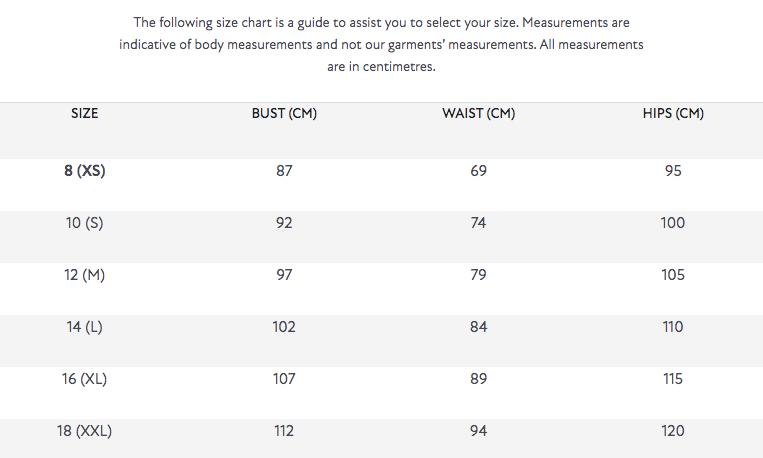Click waist value 69 in the XS row
The height and width of the screenshot is (458, 763).
478,171
